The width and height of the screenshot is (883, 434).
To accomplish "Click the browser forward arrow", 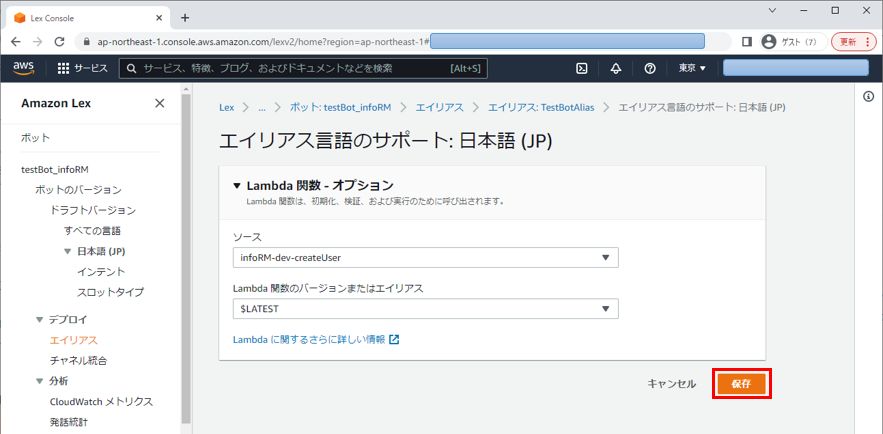I will (x=37, y=42).
